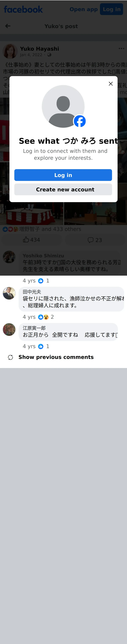The width and height of the screenshot is (127, 644).
Task: View reactions list with 433 others
Action: 50,229
